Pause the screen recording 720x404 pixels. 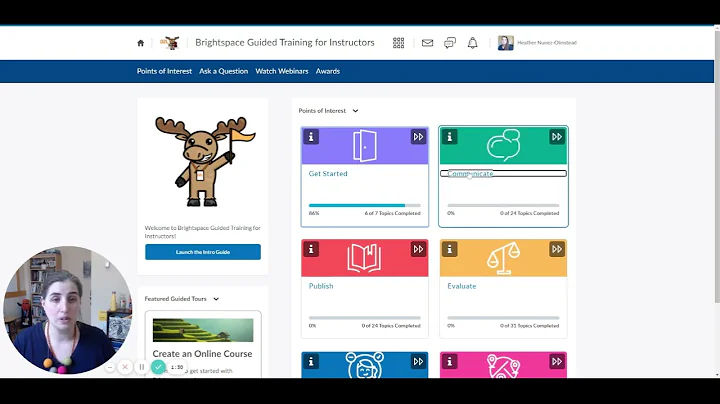click(x=142, y=367)
